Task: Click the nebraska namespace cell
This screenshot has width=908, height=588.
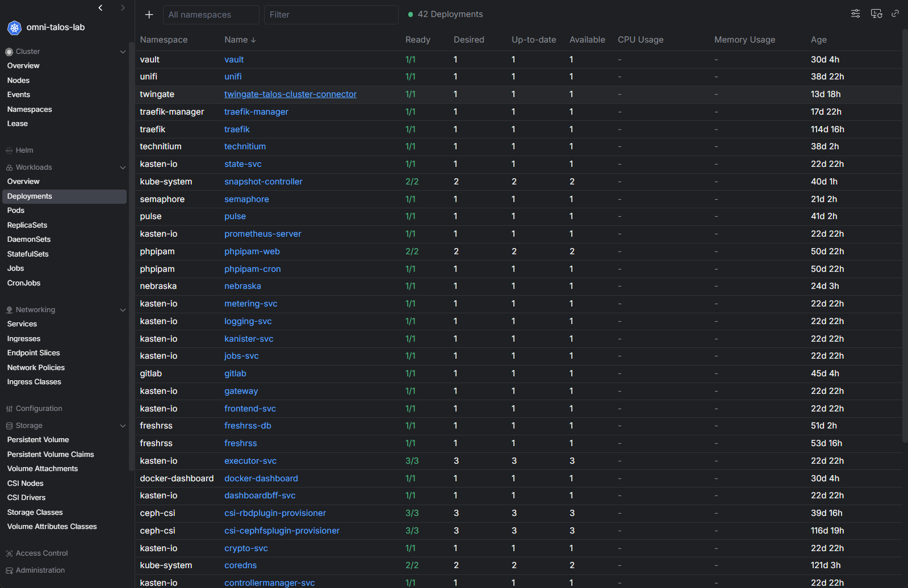Action: pos(158,286)
